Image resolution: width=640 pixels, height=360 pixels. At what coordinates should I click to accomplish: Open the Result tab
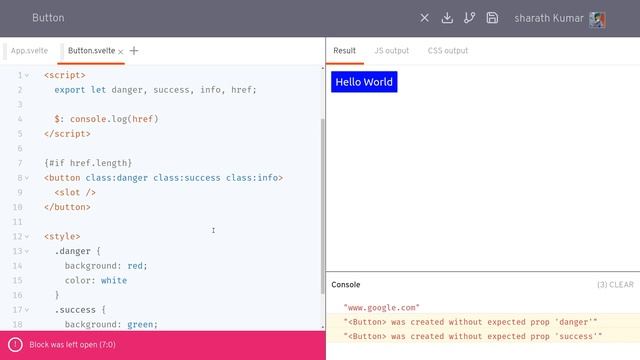344,51
